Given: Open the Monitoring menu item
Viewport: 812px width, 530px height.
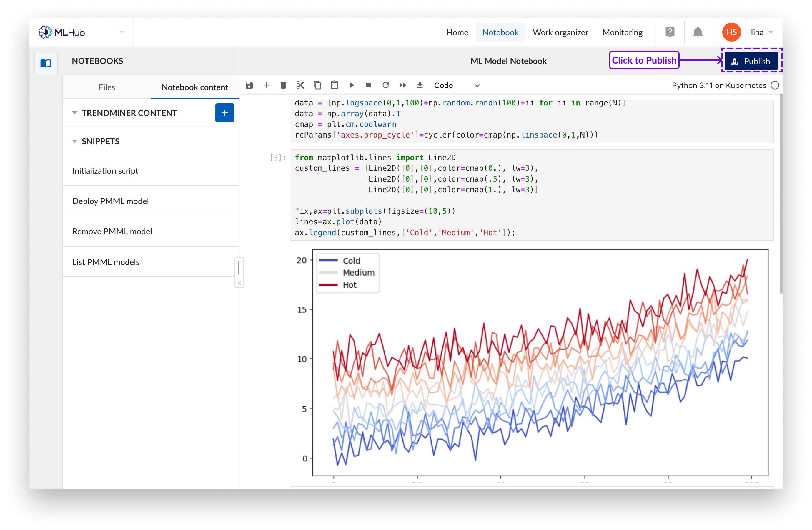Looking at the screenshot, I should click(622, 32).
